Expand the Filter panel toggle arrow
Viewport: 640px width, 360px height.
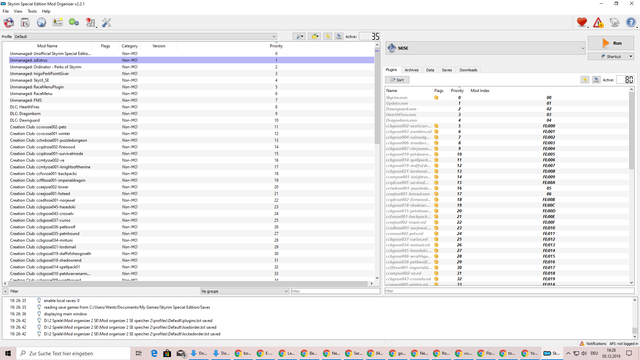tap(5, 291)
